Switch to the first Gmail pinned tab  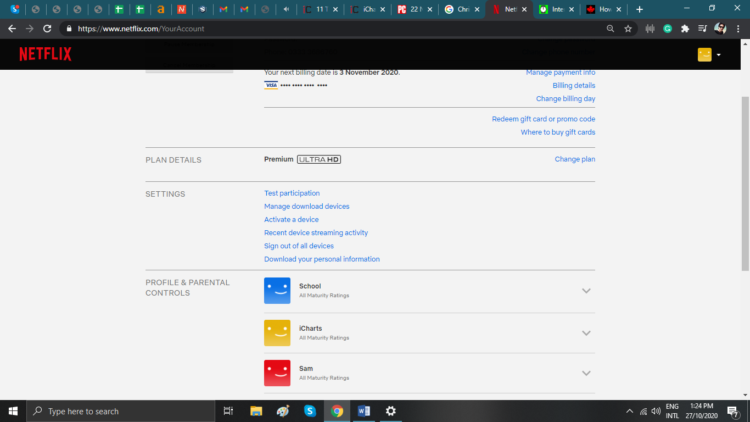(x=223, y=9)
